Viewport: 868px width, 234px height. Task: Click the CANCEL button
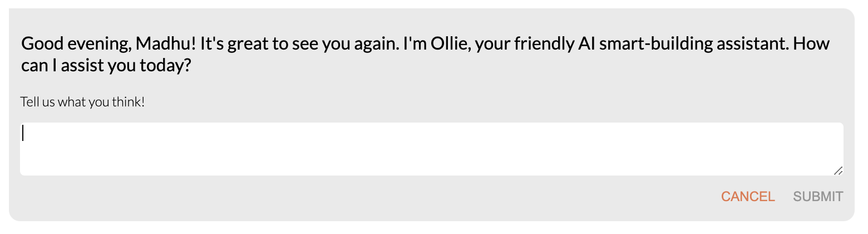pos(748,197)
